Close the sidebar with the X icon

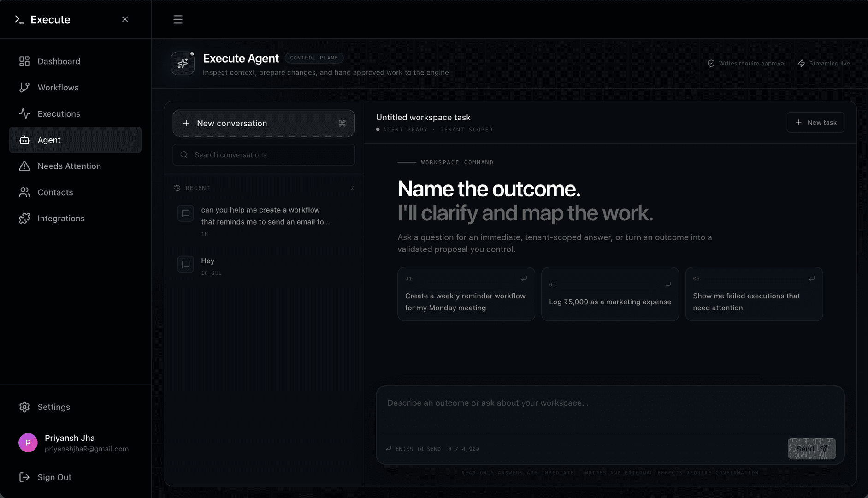(x=125, y=19)
